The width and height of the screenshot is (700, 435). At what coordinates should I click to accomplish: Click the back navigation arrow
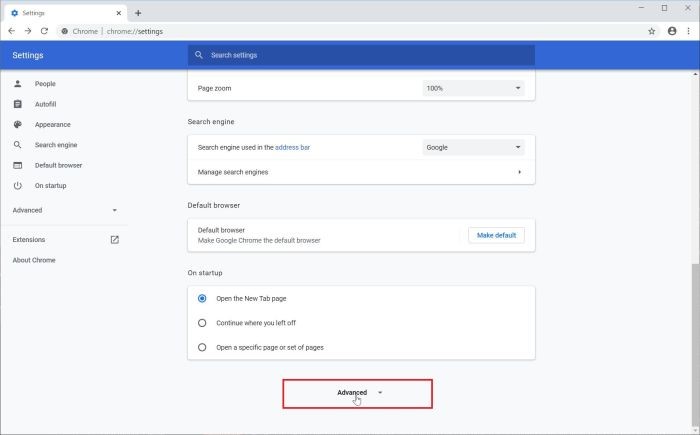coord(12,31)
